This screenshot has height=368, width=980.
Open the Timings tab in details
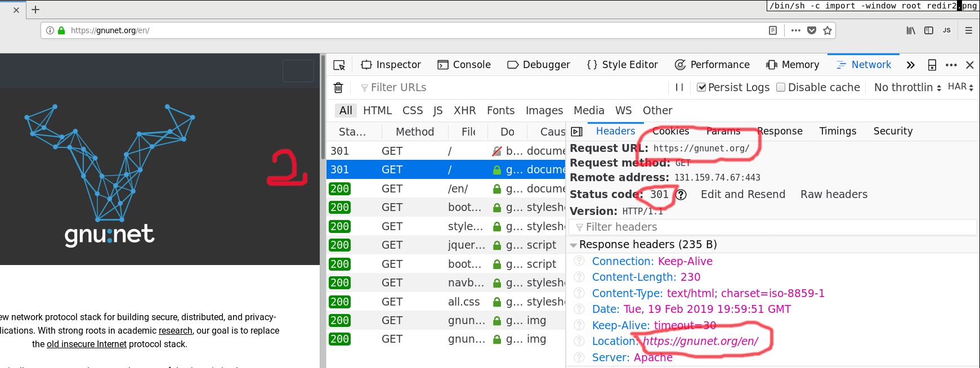838,131
